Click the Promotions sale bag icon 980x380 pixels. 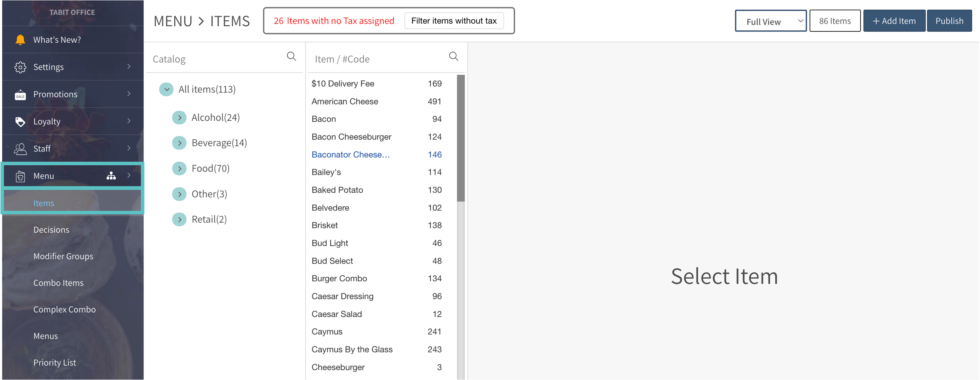click(20, 95)
